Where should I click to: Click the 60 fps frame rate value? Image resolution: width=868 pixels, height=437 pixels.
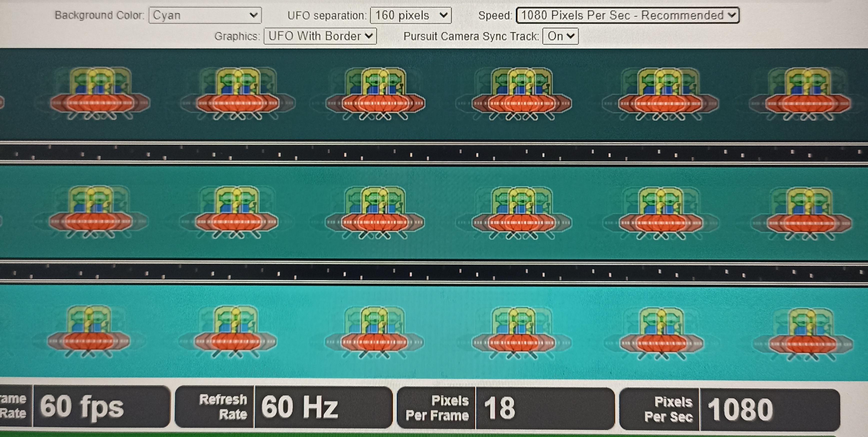(x=82, y=407)
